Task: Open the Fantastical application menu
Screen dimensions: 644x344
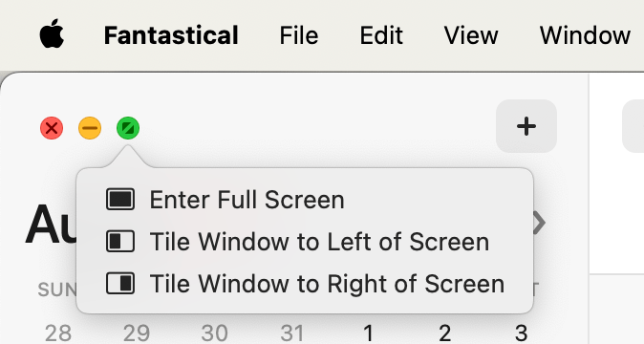Action: [171, 35]
